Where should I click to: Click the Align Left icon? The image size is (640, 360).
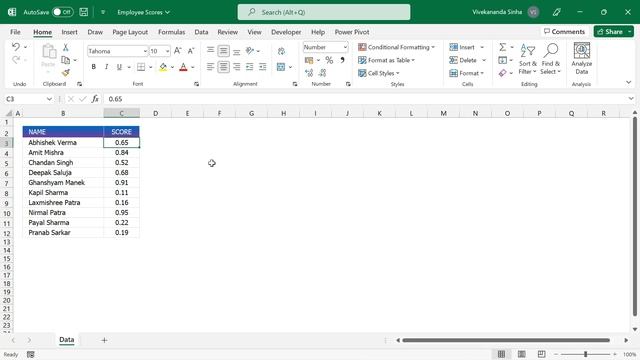coord(210,67)
